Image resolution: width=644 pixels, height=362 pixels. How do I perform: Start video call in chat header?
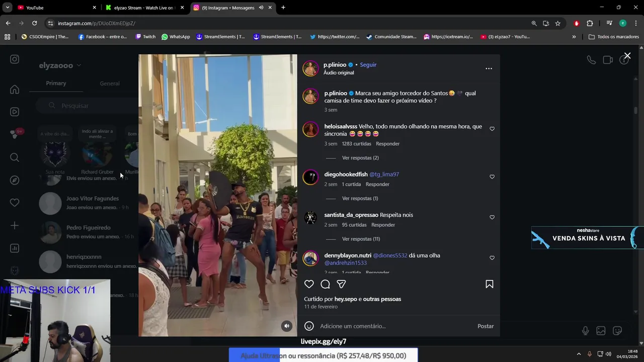(x=608, y=60)
